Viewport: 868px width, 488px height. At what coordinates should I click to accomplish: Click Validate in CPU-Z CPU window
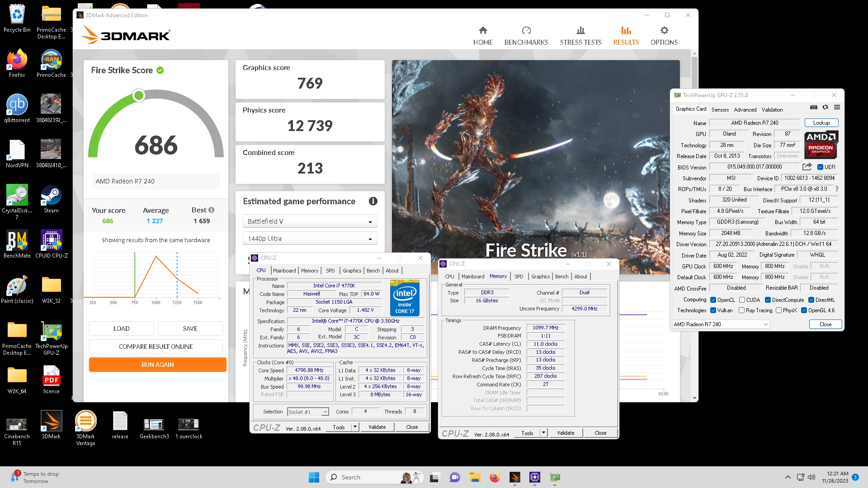377,427
